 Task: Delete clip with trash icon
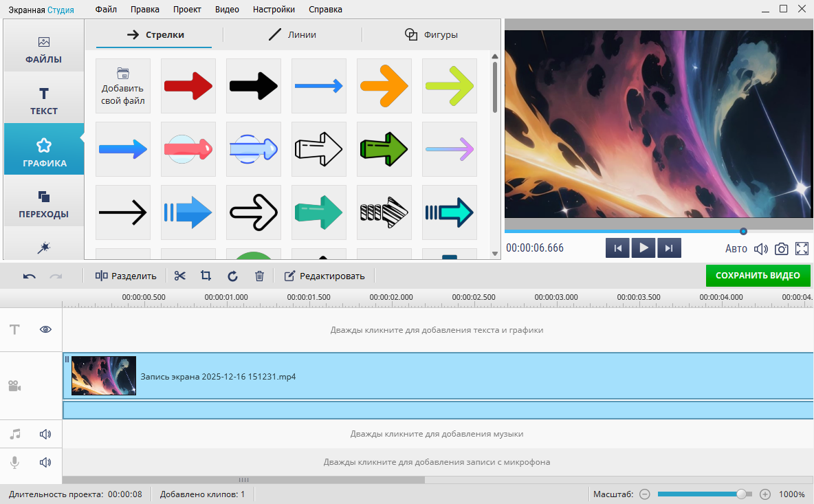260,276
